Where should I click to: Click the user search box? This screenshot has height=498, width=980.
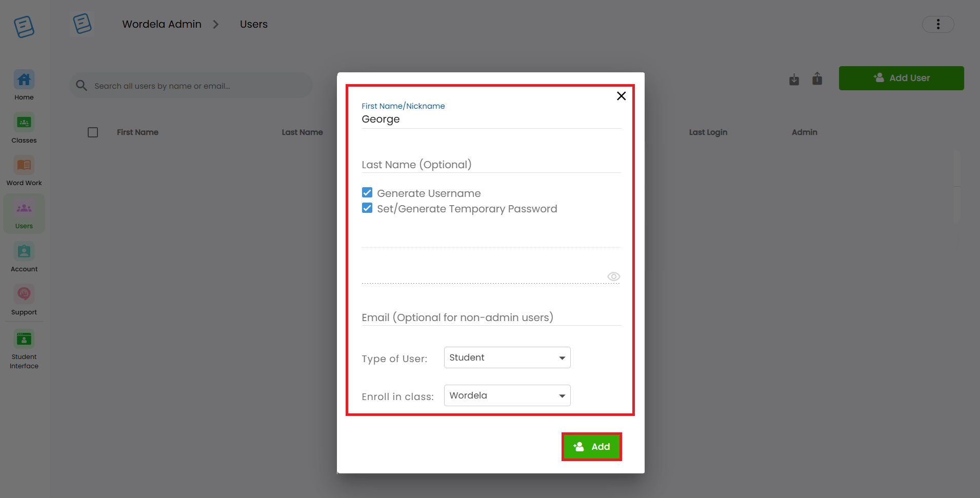191,86
